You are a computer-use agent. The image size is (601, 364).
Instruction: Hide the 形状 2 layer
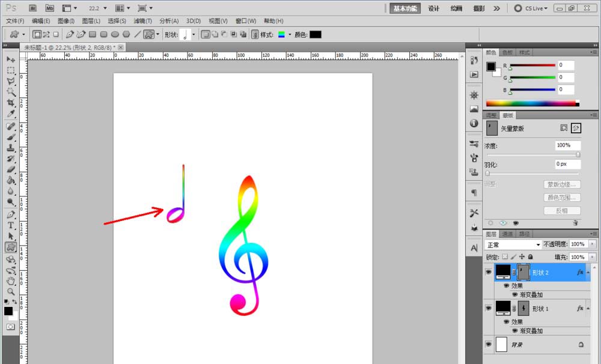pyautogui.click(x=488, y=272)
